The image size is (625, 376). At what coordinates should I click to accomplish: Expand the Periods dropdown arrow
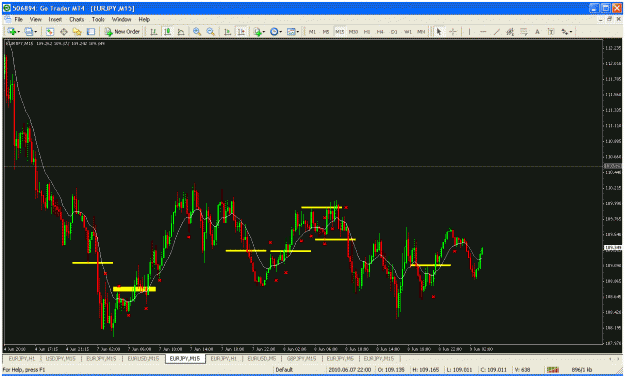[x=281, y=32]
